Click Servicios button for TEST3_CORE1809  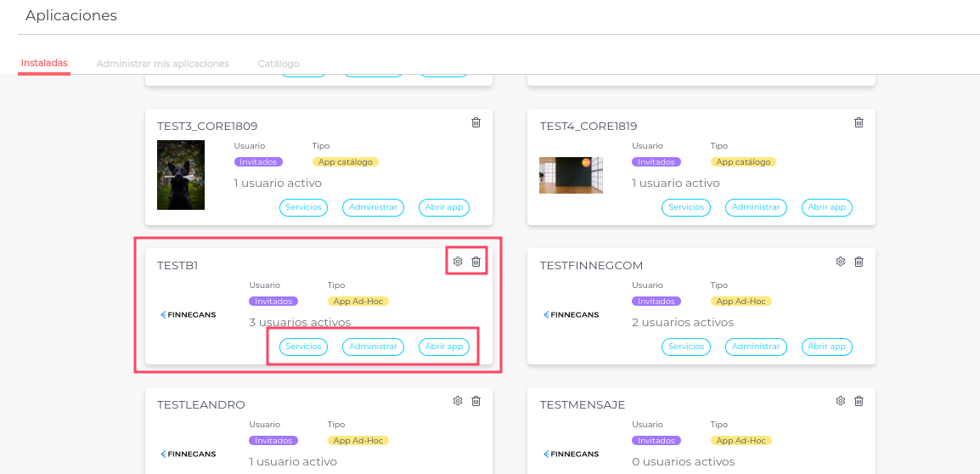[x=303, y=207]
